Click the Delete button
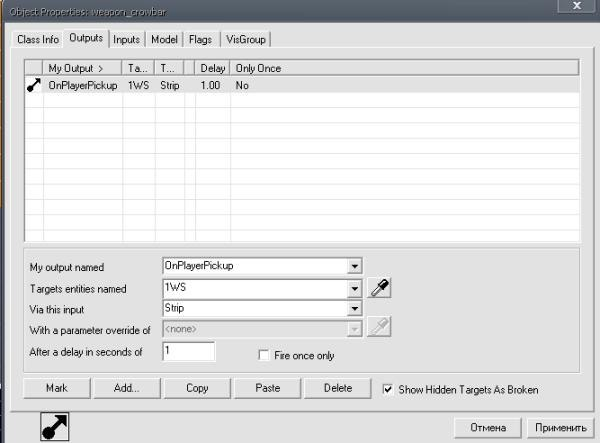This screenshot has height=443, width=600. point(338,388)
